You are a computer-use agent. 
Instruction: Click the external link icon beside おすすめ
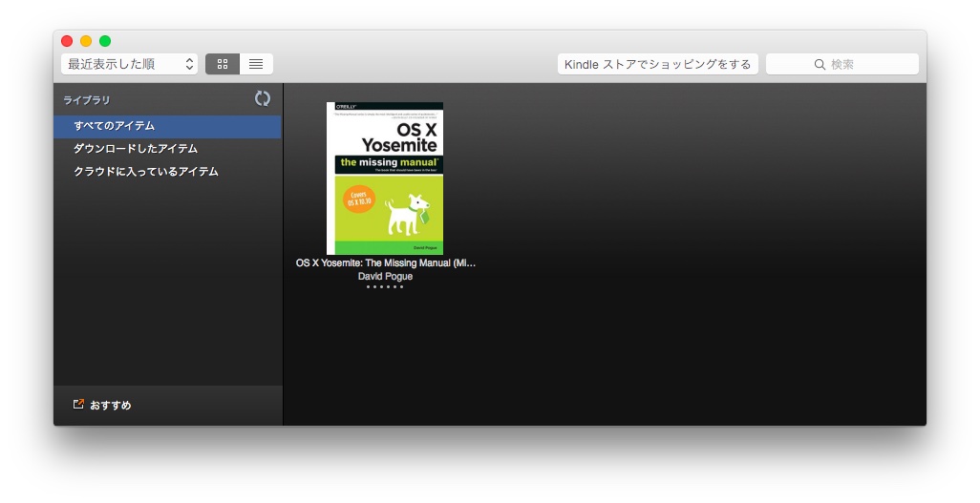[78, 405]
